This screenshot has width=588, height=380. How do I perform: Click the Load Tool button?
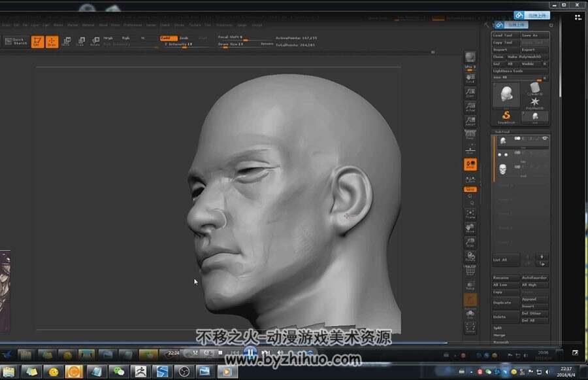(x=506, y=35)
